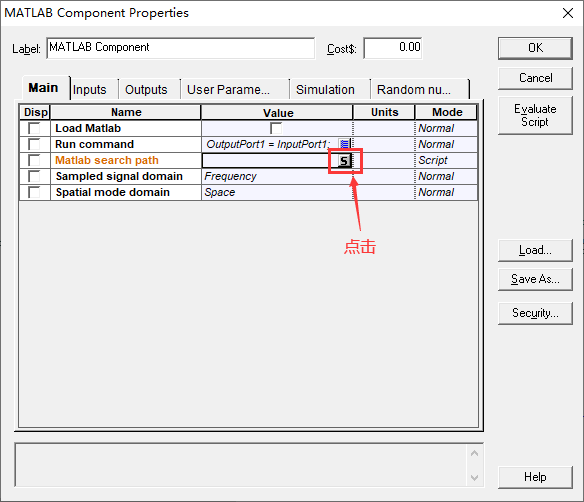Click the Mode column header
The image size is (584, 502).
coord(447,112)
